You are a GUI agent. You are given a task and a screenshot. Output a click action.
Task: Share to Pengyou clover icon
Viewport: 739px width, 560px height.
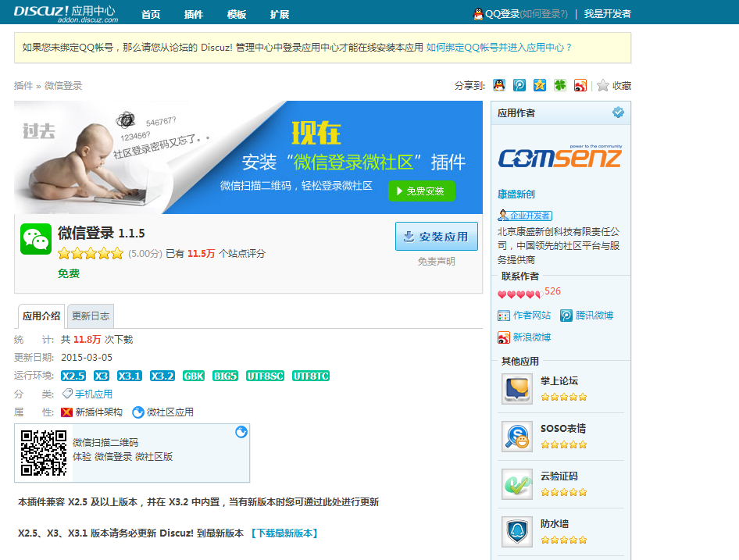coord(560,85)
